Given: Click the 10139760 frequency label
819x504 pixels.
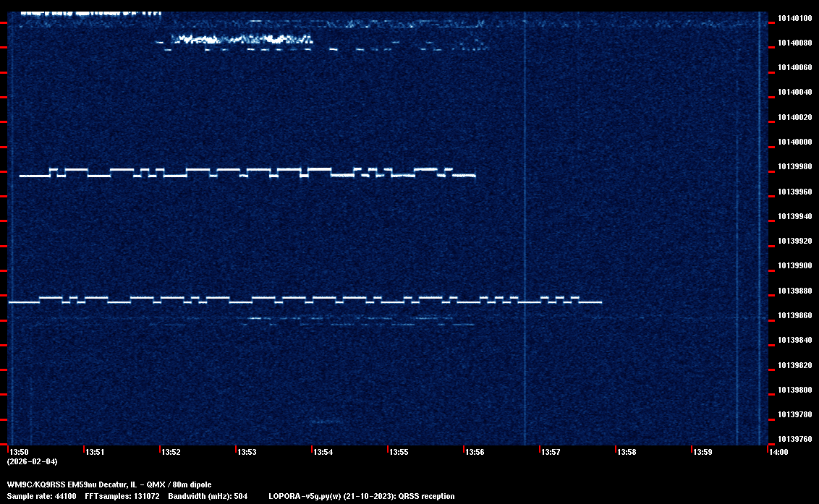Looking at the screenshot, I should coord(794,439).
